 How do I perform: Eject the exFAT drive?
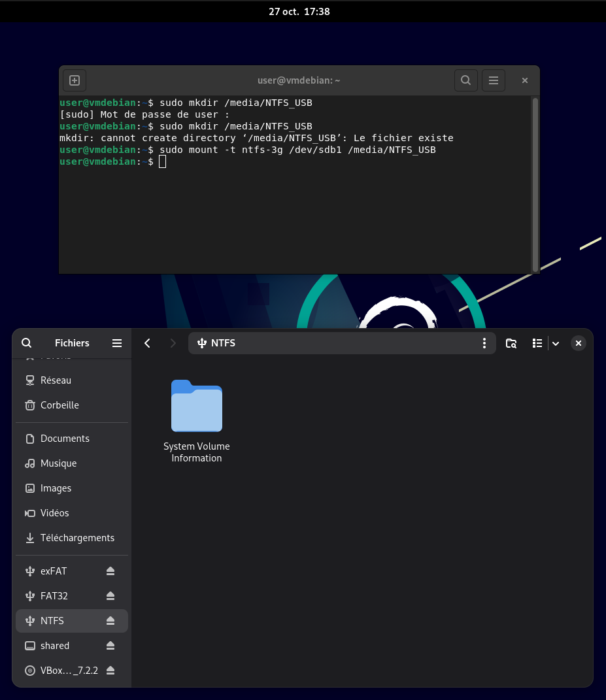(x=110, y=571)
